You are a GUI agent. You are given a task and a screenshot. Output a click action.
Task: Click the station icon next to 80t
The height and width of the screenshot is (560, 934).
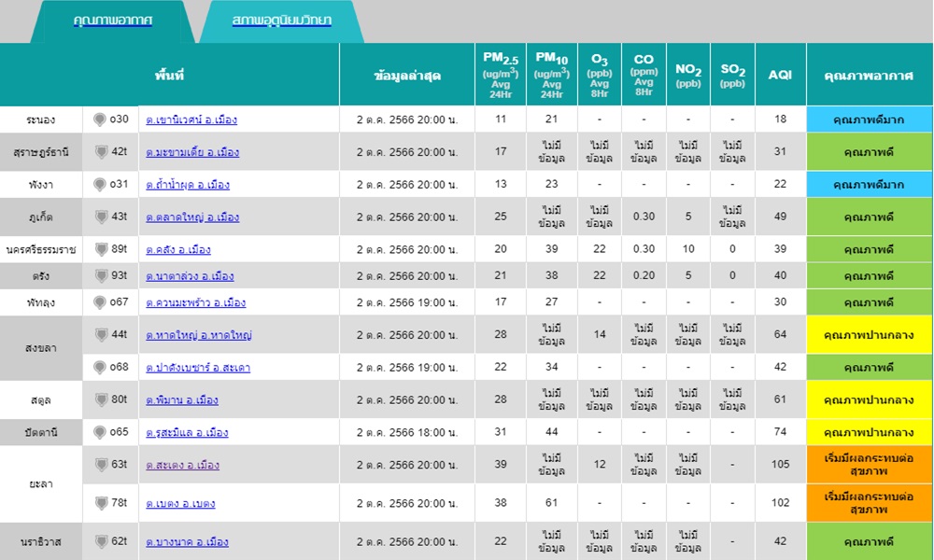tap(100, 400)
